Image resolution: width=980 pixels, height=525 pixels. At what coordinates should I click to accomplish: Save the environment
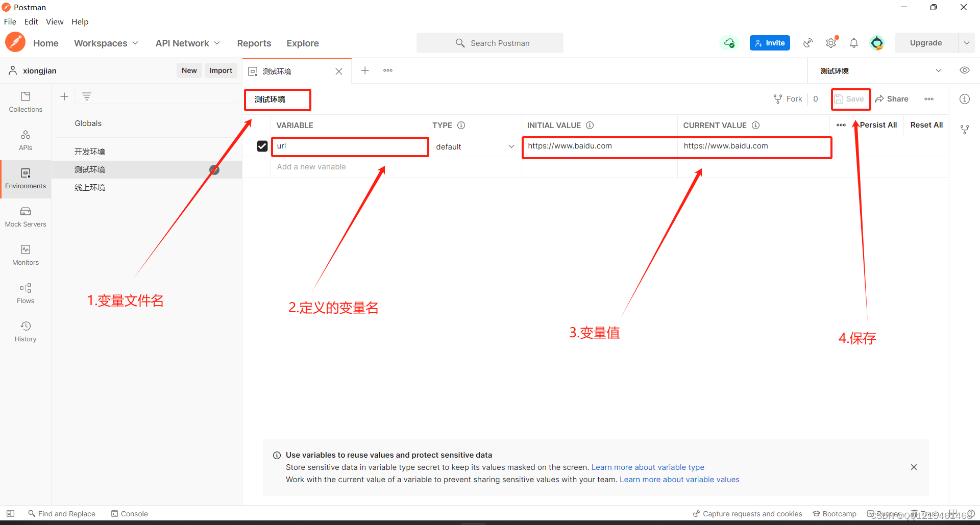point(849,99)
